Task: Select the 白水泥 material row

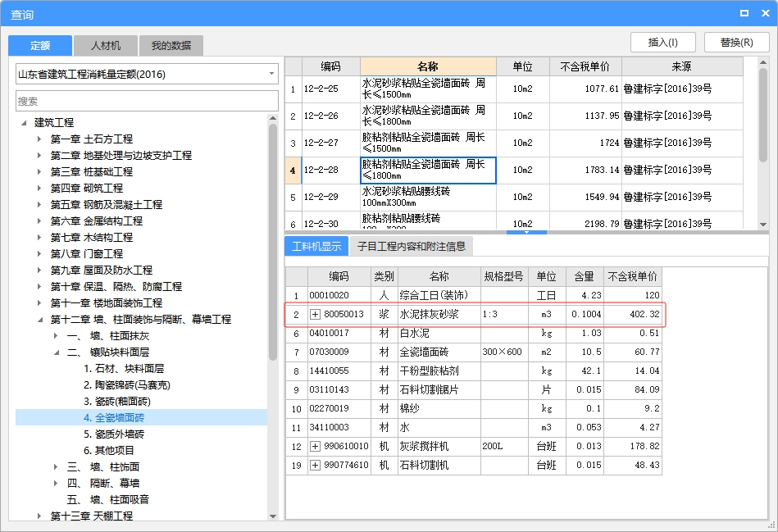Action: click(x=473, y=333)
